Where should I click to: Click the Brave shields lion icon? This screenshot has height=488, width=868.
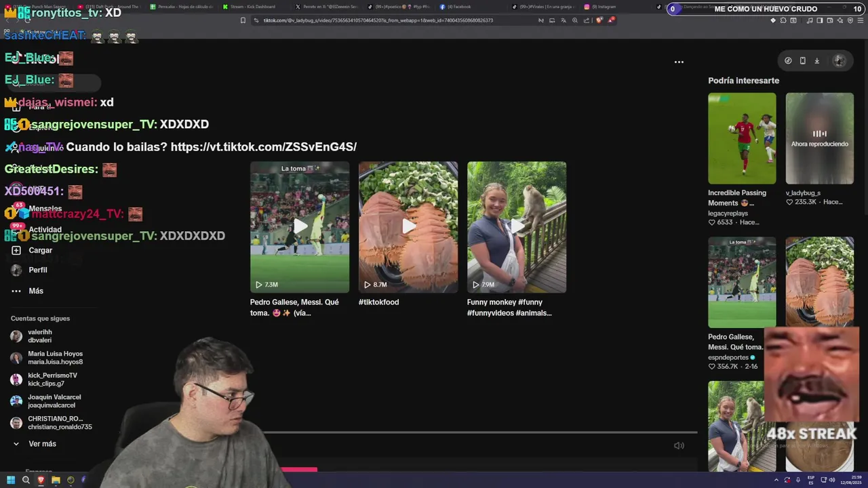point(599,20)
